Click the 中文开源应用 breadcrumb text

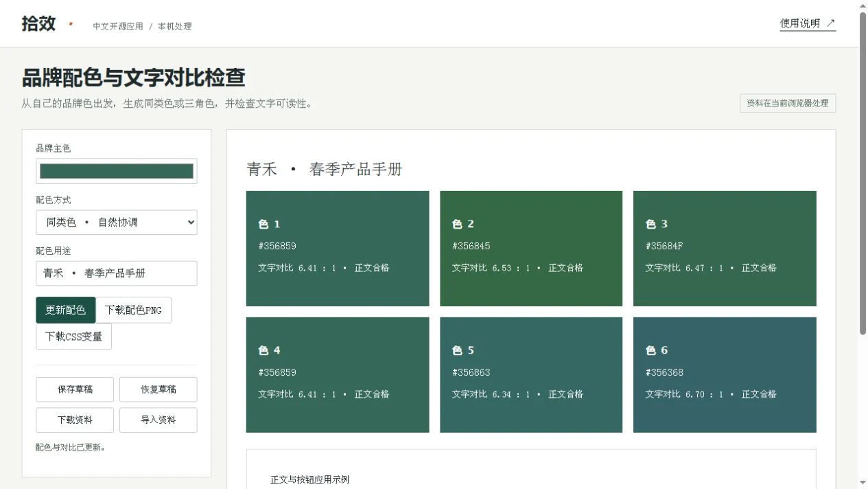[118, 26]
